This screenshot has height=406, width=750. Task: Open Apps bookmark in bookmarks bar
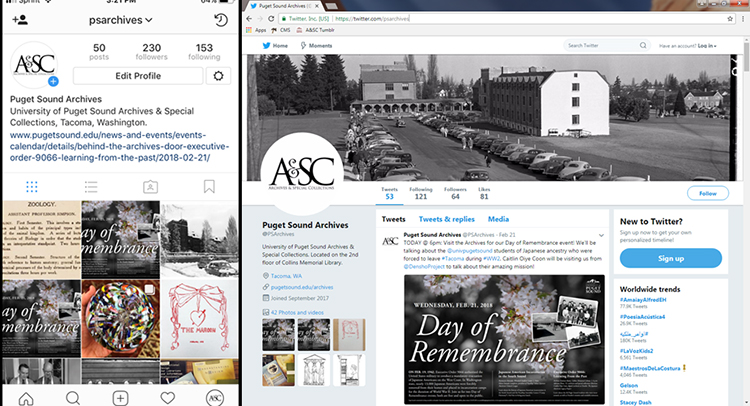pyautogui.click(x=256, y=30)
